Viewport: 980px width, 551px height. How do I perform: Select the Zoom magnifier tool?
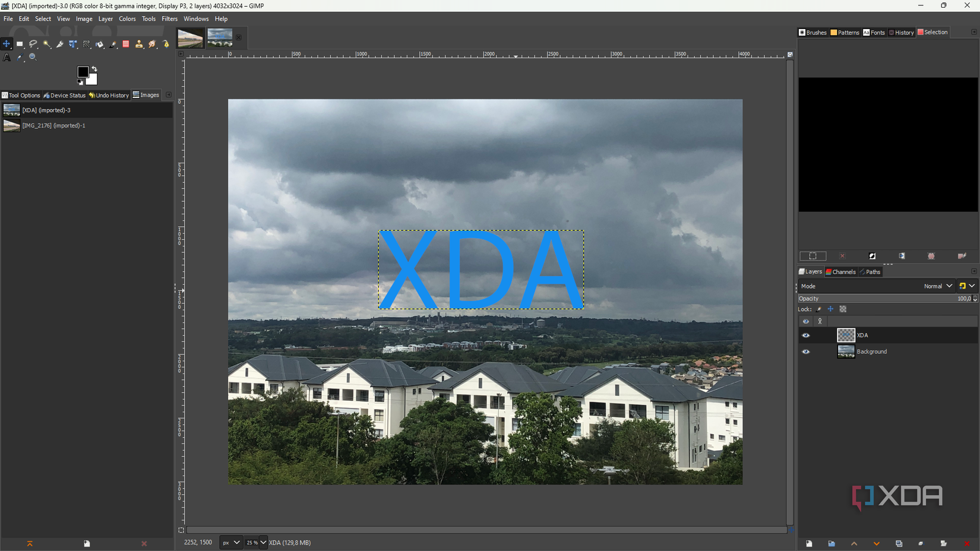33,58
